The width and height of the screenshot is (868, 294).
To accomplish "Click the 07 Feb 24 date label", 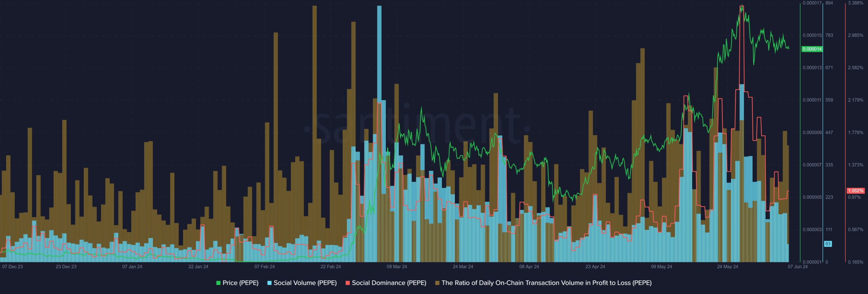I will 264,267.
